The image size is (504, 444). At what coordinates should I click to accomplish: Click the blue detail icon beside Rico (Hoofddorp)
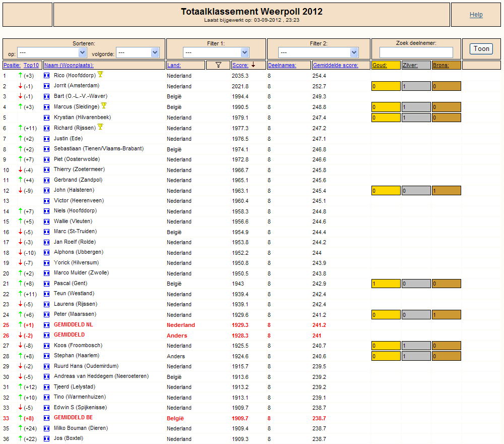(46, 76)
